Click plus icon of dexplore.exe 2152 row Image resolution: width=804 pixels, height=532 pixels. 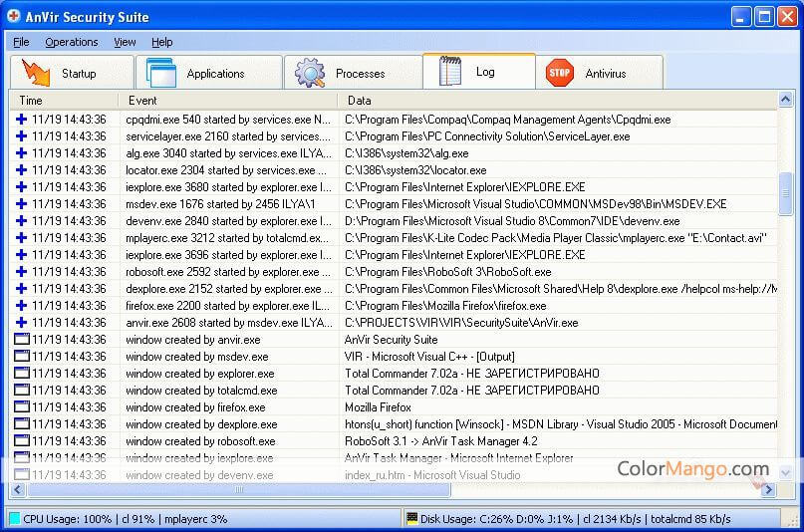coord(21,288)
